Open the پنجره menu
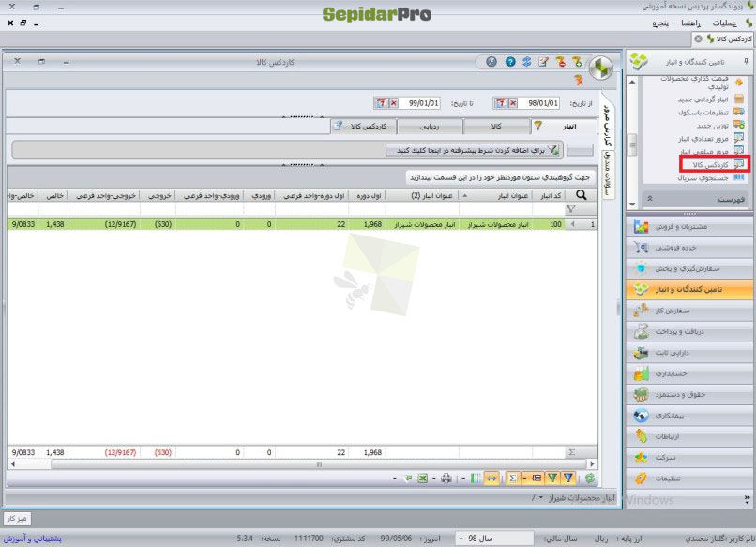Image resolution: width=756 pixels, height=547 pixels. [660, 23]
